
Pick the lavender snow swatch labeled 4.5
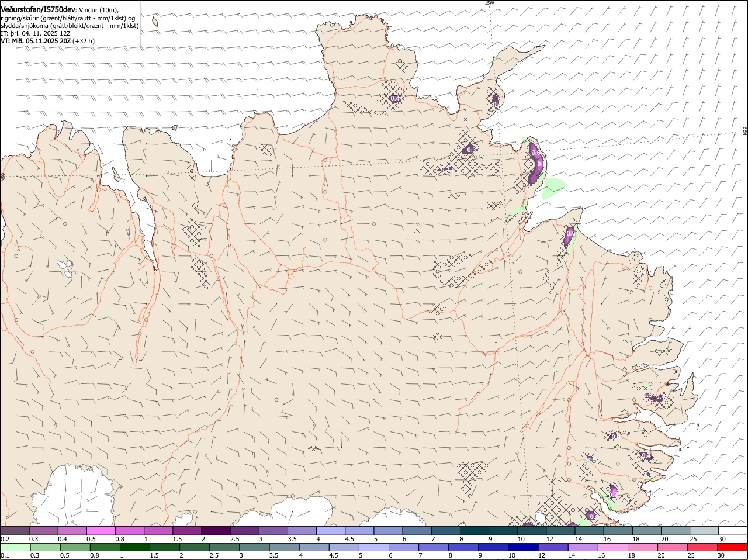(x=359, y=530)
